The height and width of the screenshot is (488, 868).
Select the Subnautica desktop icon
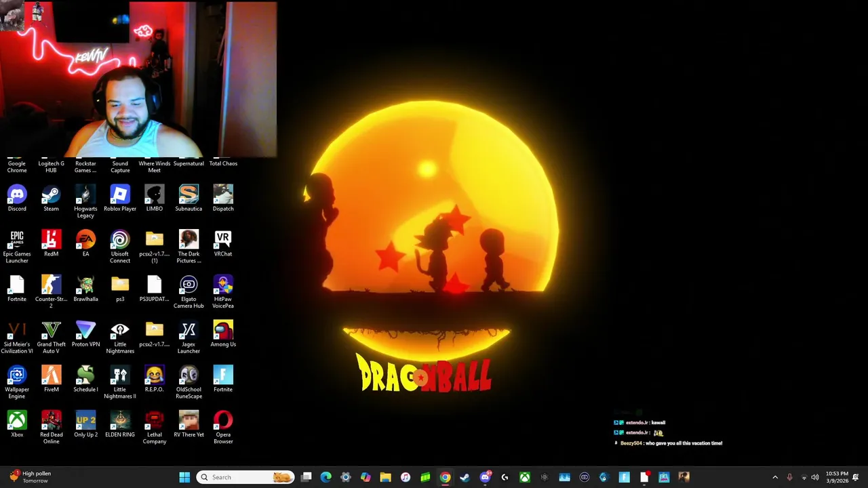tap(189, 199)
